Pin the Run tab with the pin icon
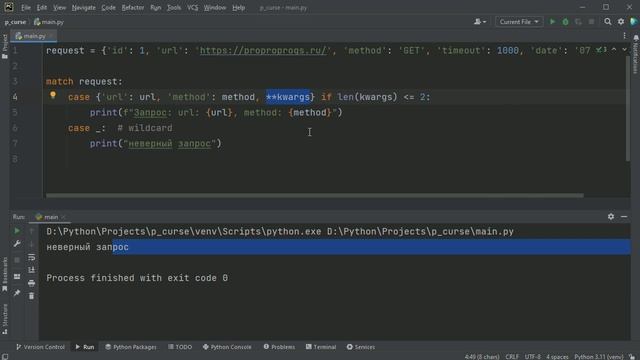This screenshot has width=640, height=360. click(x=17, y=293)
